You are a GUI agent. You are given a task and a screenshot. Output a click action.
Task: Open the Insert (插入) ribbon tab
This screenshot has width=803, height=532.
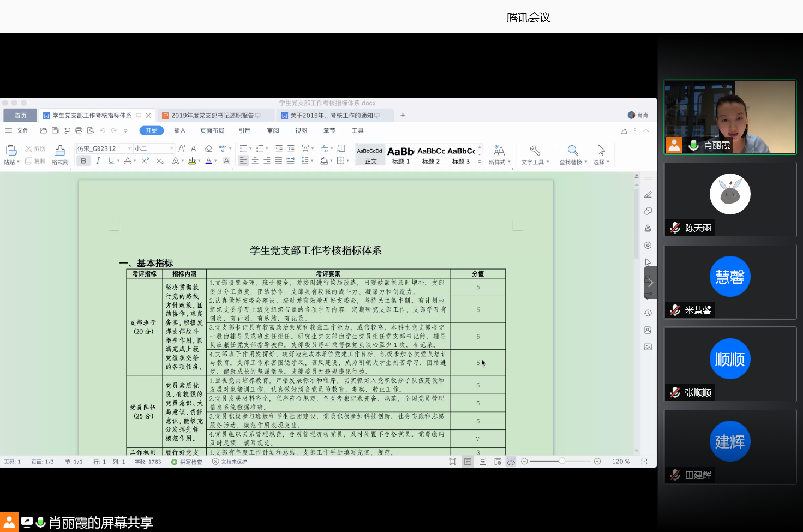pyautogui.click(x=179, y=131)
